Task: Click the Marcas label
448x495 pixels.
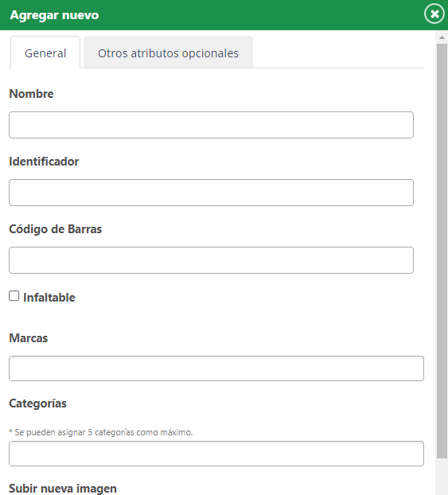Action: (29, 338)
